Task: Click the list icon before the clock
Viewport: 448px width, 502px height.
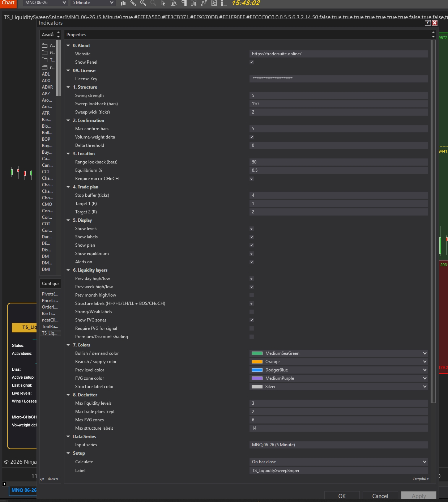Action: (x=224, y=3)
